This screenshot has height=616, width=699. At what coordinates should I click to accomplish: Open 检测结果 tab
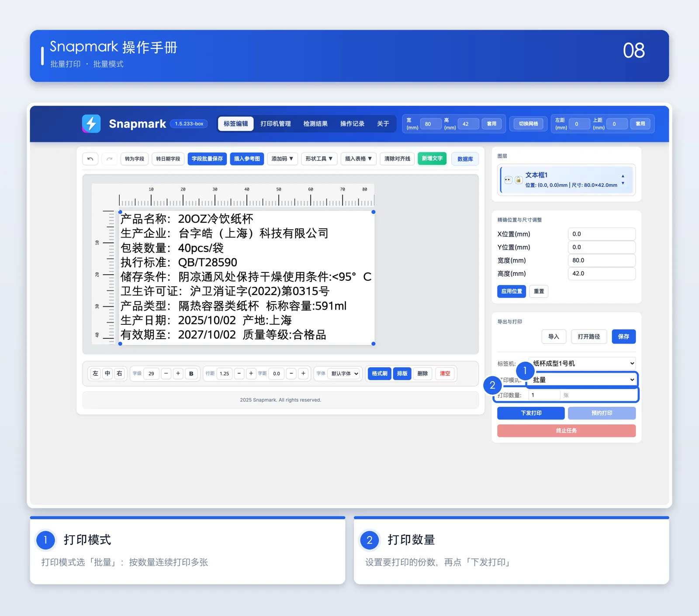point(315,124)
